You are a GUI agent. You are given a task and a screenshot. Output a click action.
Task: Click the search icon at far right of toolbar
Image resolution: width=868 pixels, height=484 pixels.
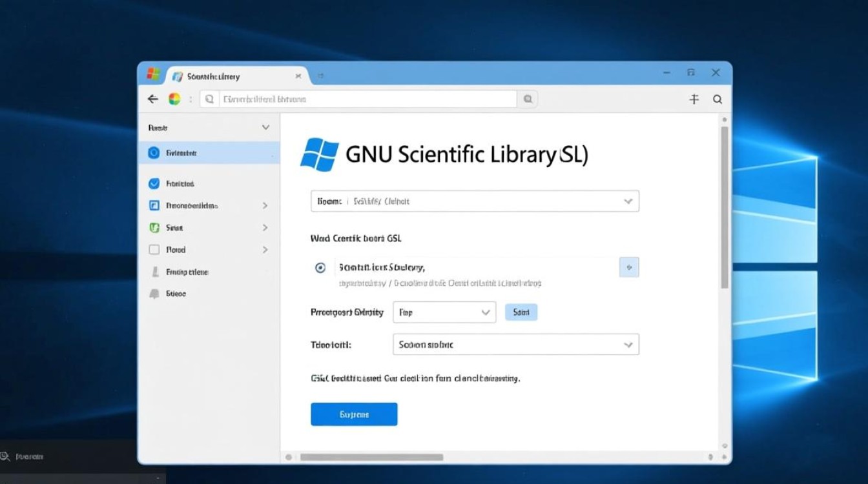pyautogui.click(x=717, y=99)
